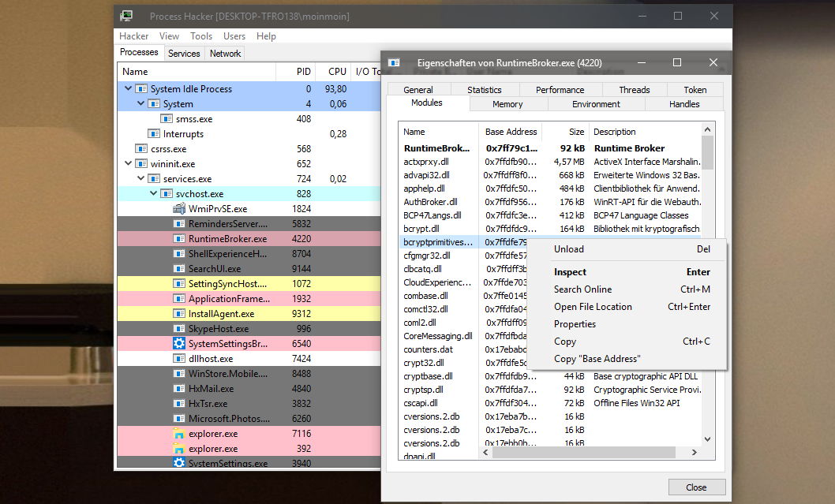Open the Memory tab
The height and width of the screenshot is (504, 835).
pyautogui.click(x=507, y=104)
